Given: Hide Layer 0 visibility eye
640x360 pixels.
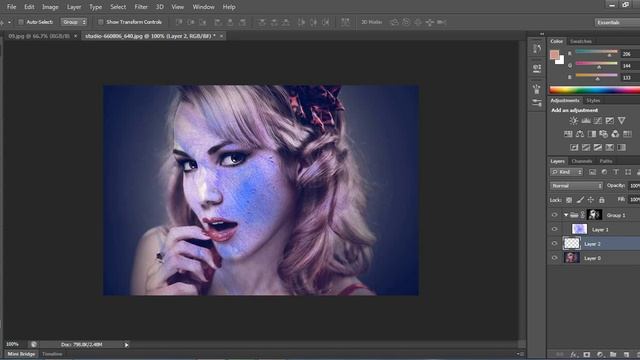Looking at the screenshot, I should point(554,258).
